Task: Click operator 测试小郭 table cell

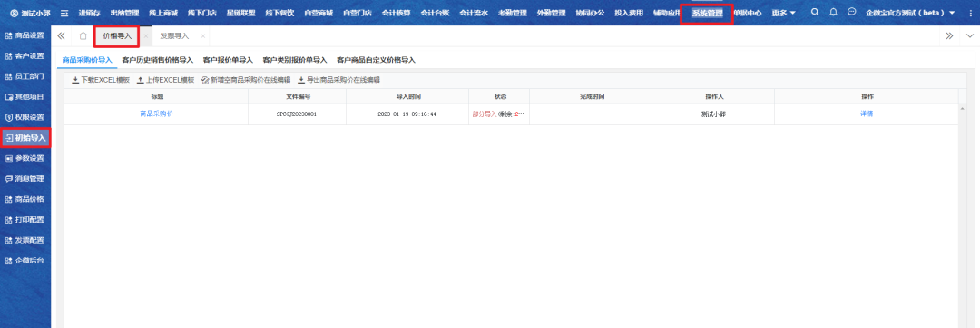Action: point(713,114)
